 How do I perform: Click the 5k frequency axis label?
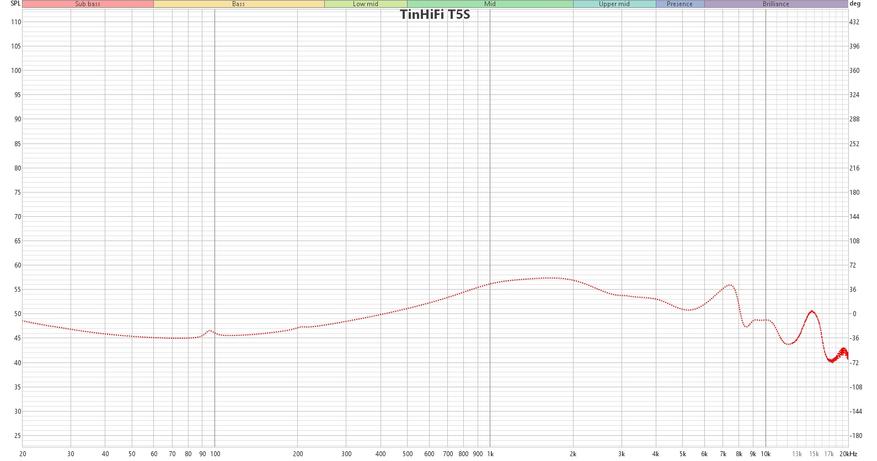click(683, 454)
